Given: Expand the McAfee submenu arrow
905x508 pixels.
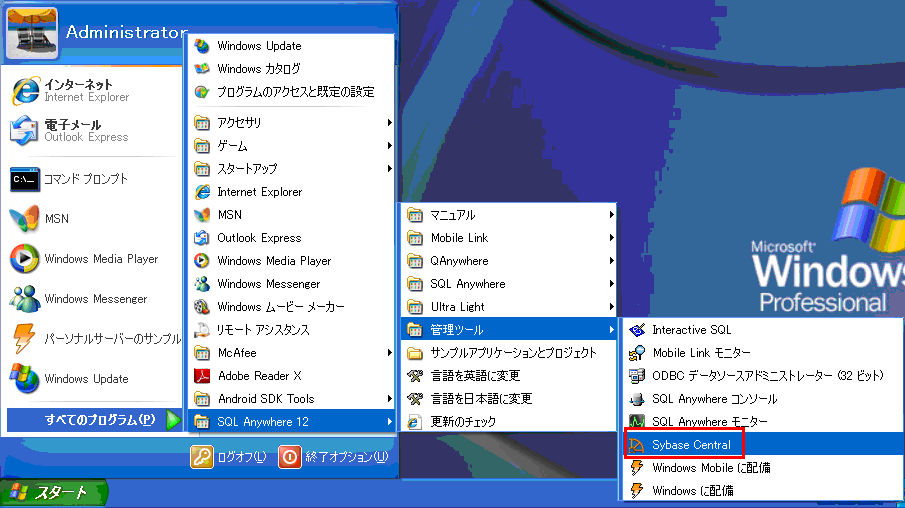Looking at the screenshot, I should 389,353.
